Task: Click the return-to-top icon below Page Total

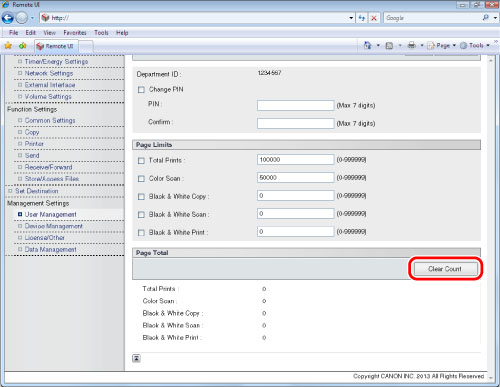Action: (x=136, y=358)
